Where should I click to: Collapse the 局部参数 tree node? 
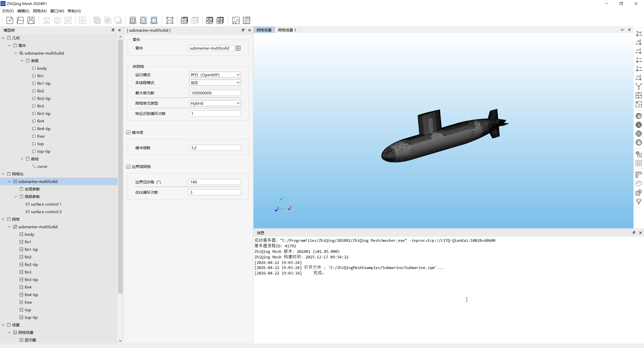tap(16, 197)
